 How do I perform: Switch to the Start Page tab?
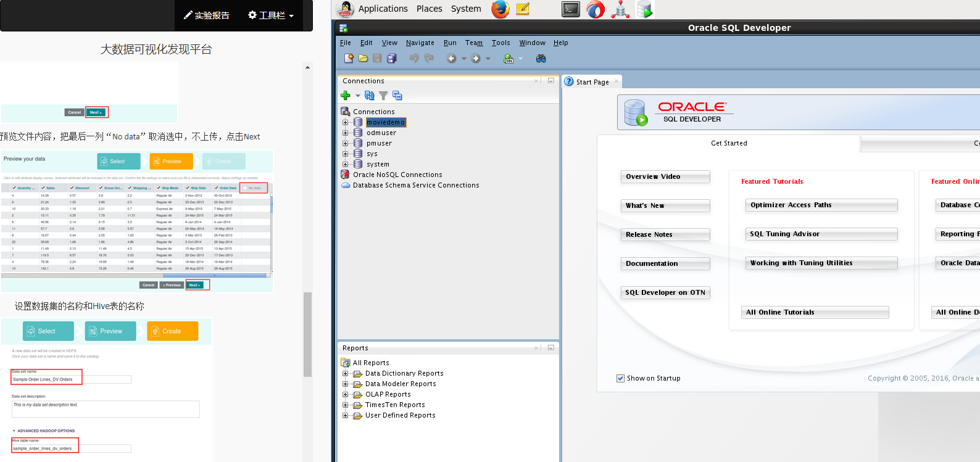[592, 81]
